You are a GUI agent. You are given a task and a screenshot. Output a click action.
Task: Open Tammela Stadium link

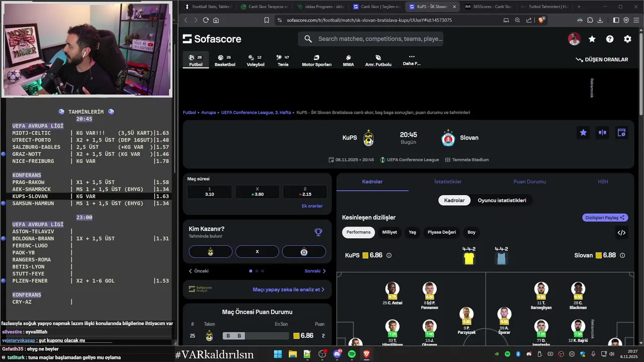click(467, 160)
